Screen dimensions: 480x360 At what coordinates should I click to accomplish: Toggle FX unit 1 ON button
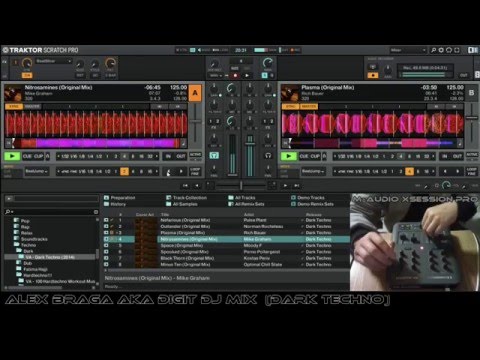coord(27,75)
